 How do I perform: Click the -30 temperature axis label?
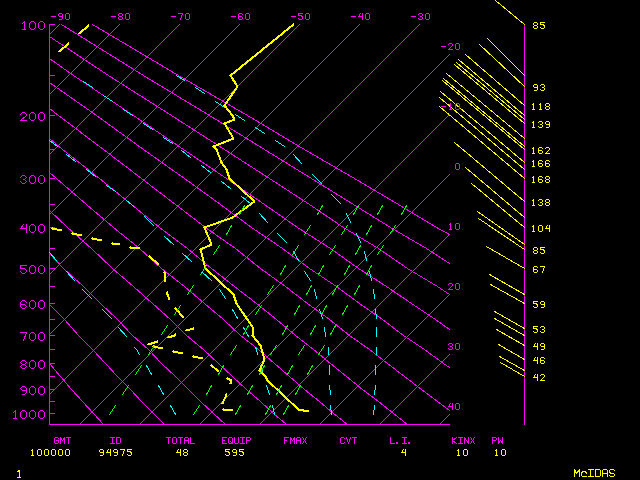(x=419, y=17)
